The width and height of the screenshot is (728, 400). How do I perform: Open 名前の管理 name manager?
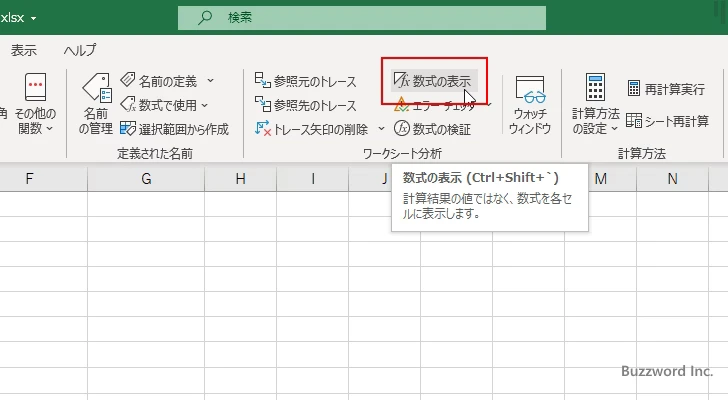(96, 104)
